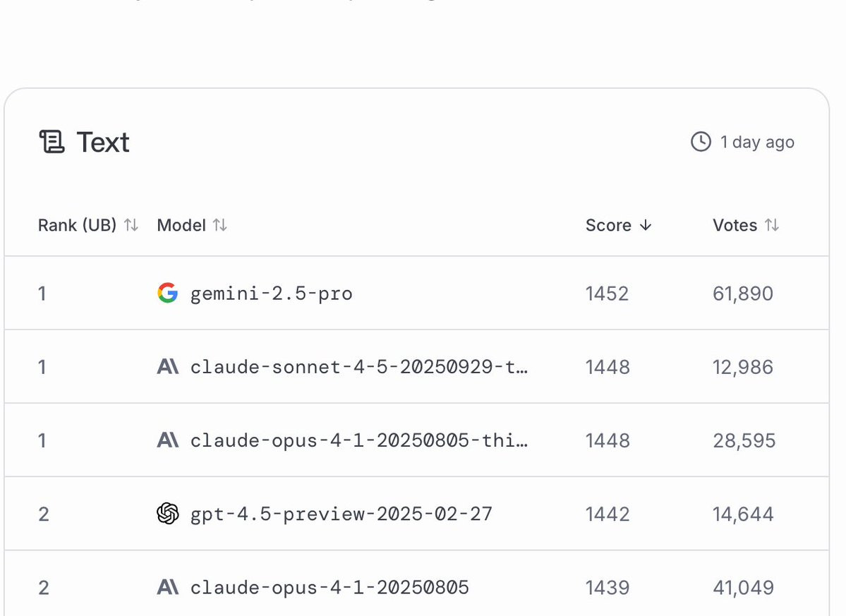Click the Text scroll icon
Screen dimensions: 846x616
(x=52, y=142)
